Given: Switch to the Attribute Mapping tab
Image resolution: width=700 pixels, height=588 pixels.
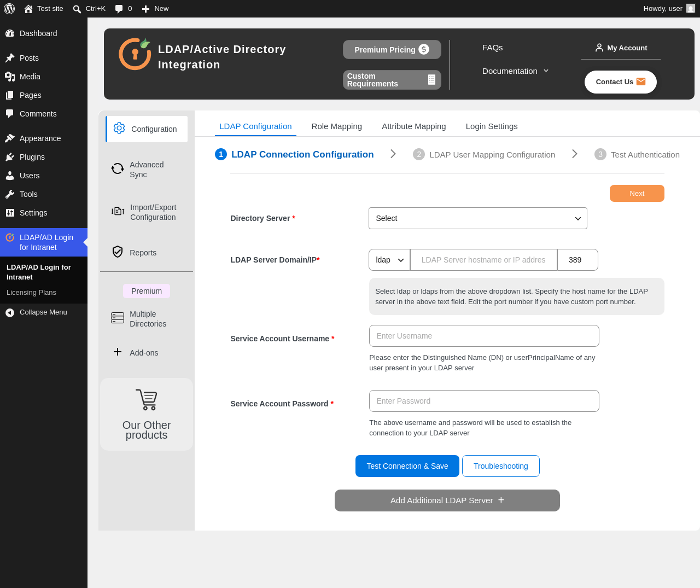Looking at the screenshot, I should pos(414,126).
